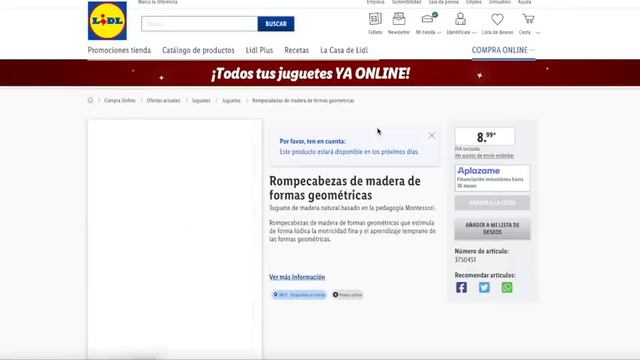Open the Sala de prensa top link
This screenshot has width=640, height=360.
[444, 2]
